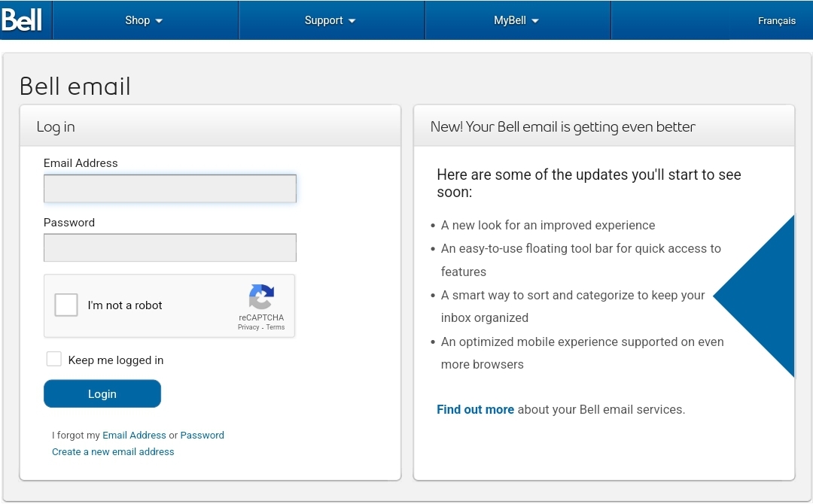
Task: Enable Keep me logged in checkbox
Action: (x=54, y=359)
